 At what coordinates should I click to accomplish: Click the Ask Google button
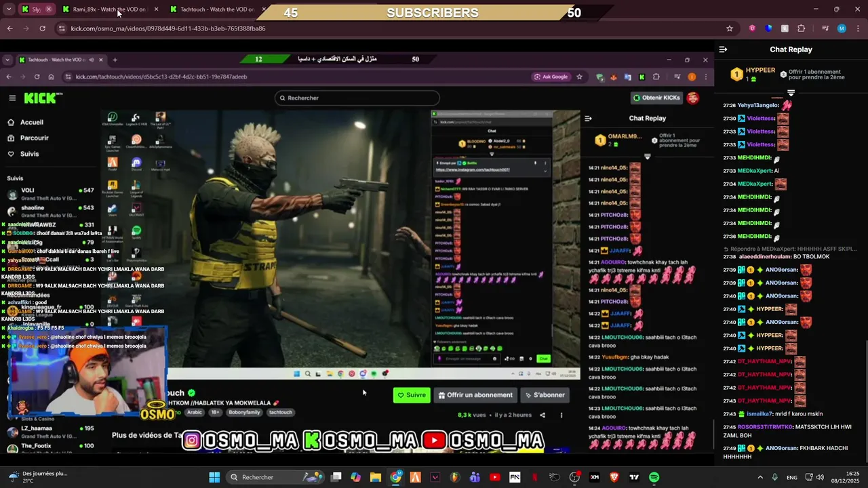pos(551,77)
